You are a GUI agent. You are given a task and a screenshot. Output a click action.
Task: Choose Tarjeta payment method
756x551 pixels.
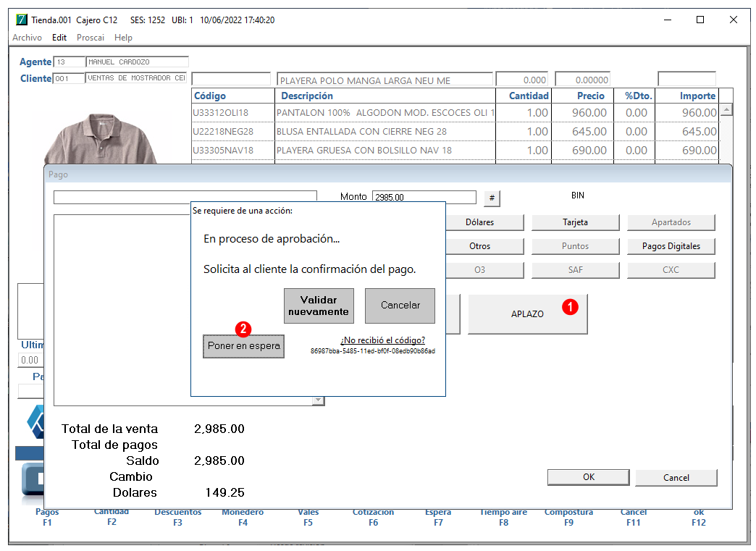(575, 222)
